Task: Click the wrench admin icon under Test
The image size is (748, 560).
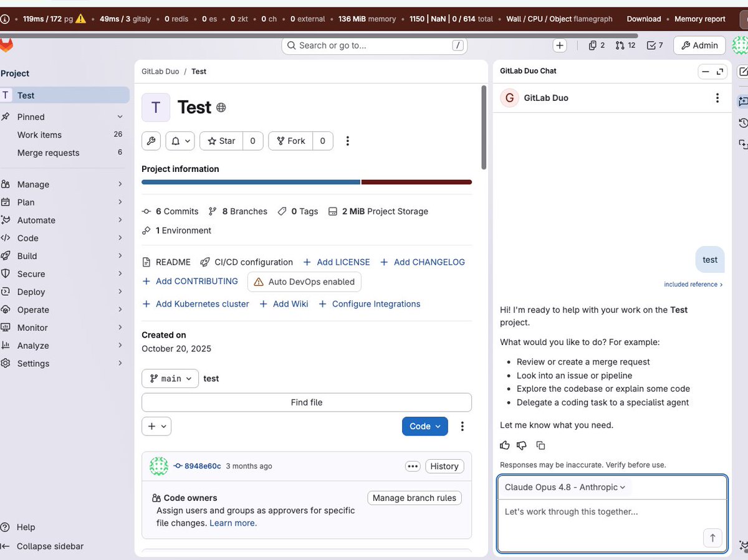Action: pos(151,141)
